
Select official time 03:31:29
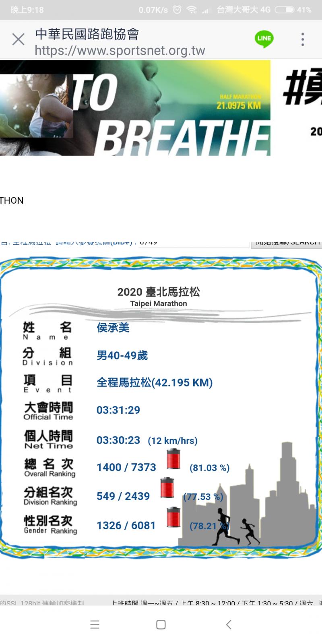click(118, 410)
